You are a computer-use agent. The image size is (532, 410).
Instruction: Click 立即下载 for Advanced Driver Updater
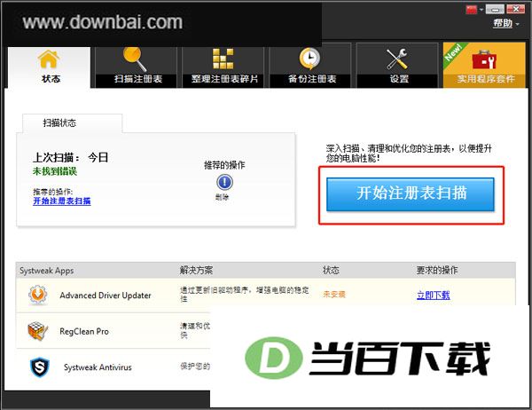[434, 296]
